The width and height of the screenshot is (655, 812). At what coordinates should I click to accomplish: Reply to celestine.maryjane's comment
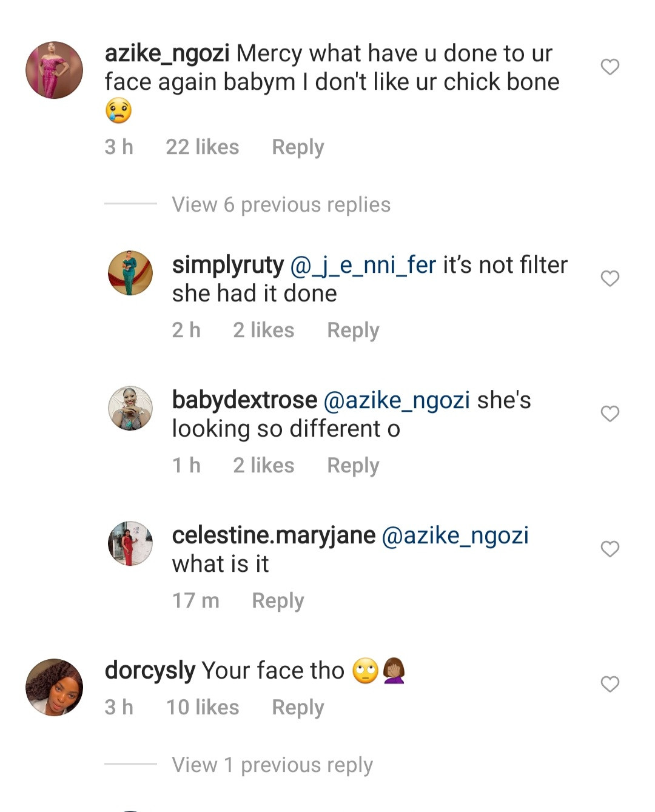278,601
